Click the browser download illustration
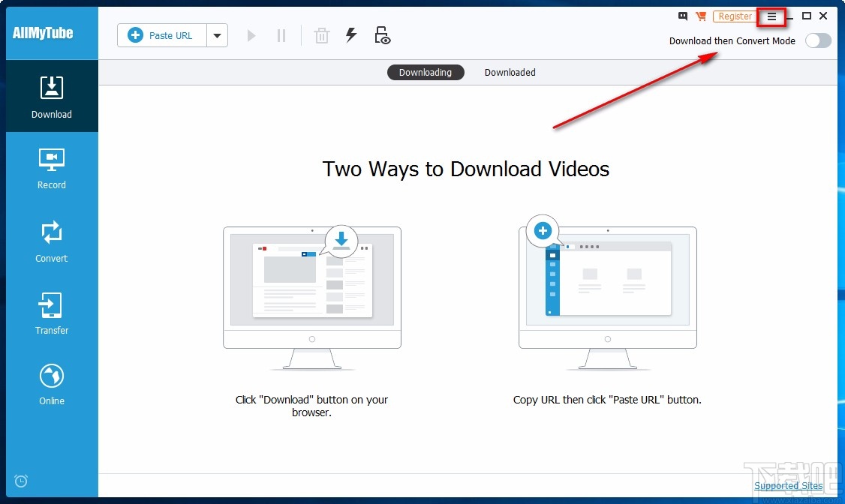The width and height of the screenshot is (845, 504). point(312,298)
